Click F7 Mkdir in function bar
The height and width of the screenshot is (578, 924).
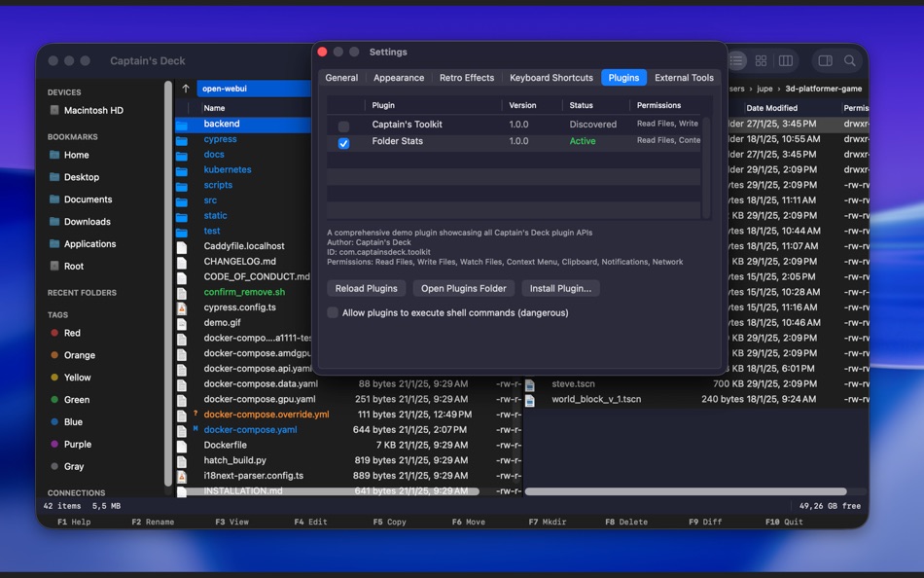pos(548,522)
